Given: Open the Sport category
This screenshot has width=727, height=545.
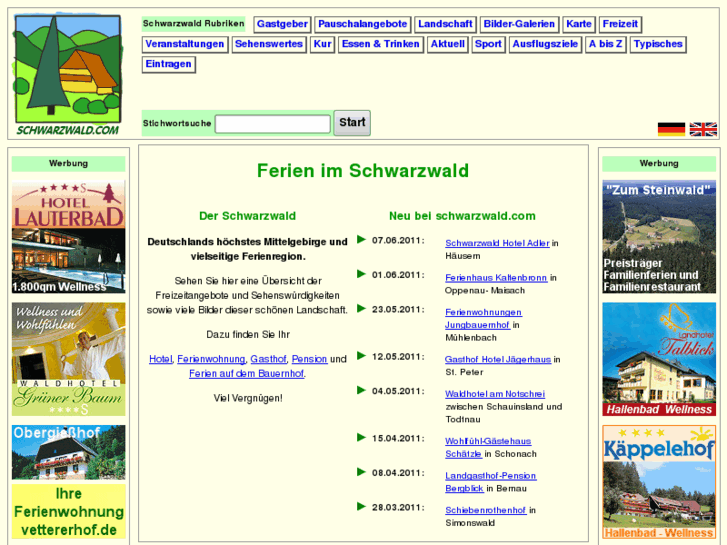Looking at the screenshot, I should pyautogui.click(x=488, y=44).
